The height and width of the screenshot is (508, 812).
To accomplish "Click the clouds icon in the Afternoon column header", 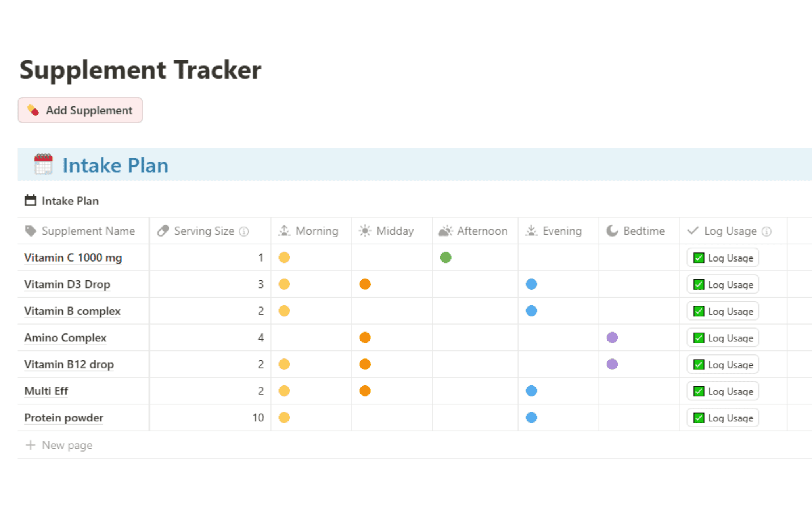I will [446, 231].
